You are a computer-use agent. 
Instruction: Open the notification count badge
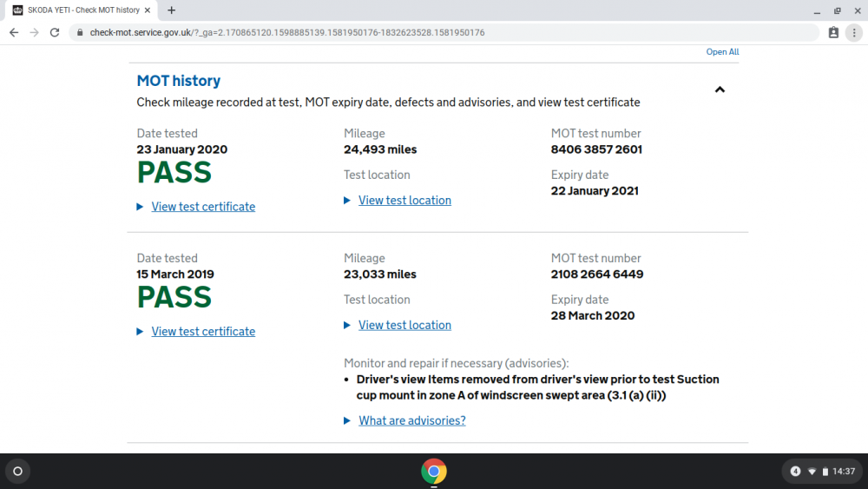795,472
